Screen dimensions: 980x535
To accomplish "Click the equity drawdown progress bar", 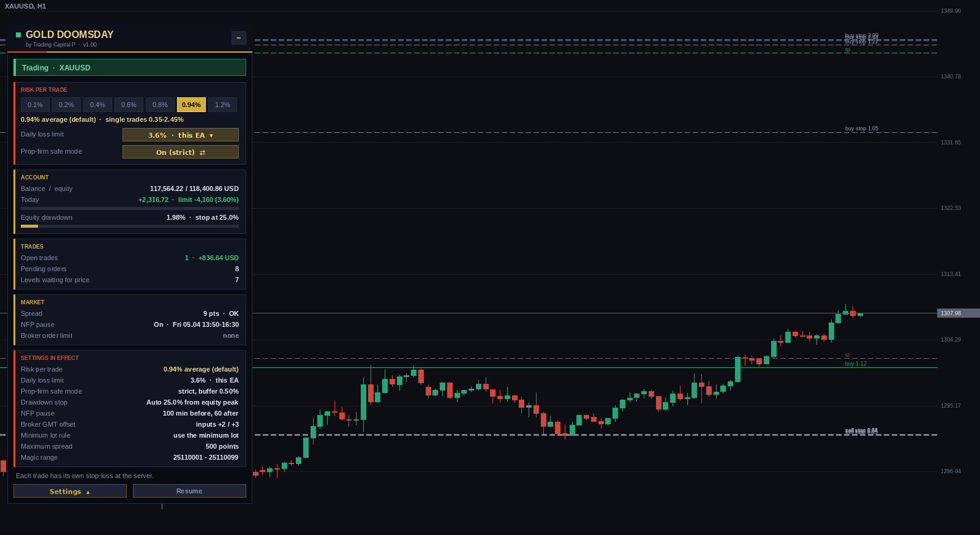I will tap(130, 226).
